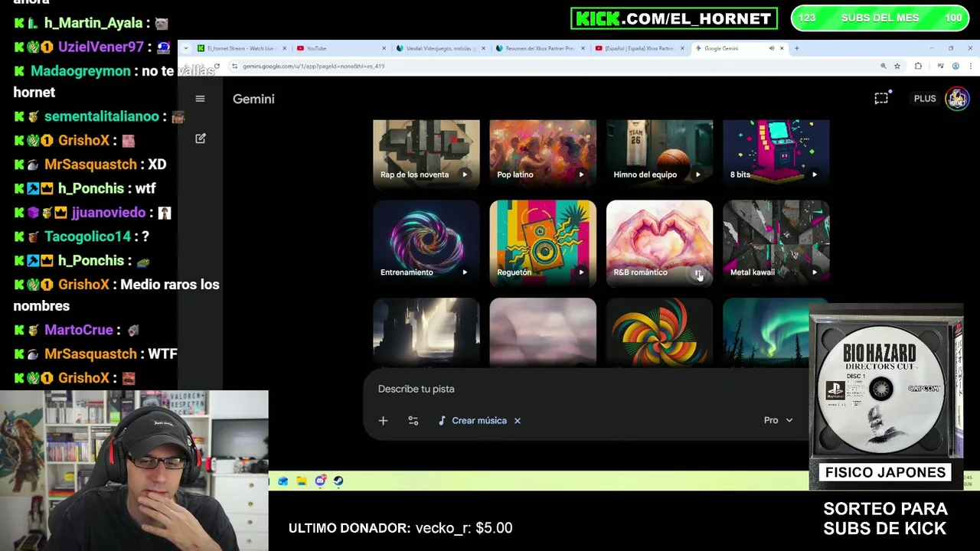Close the Google Gemini browser tab
The image size is (980, 551).
coord(782,48)
